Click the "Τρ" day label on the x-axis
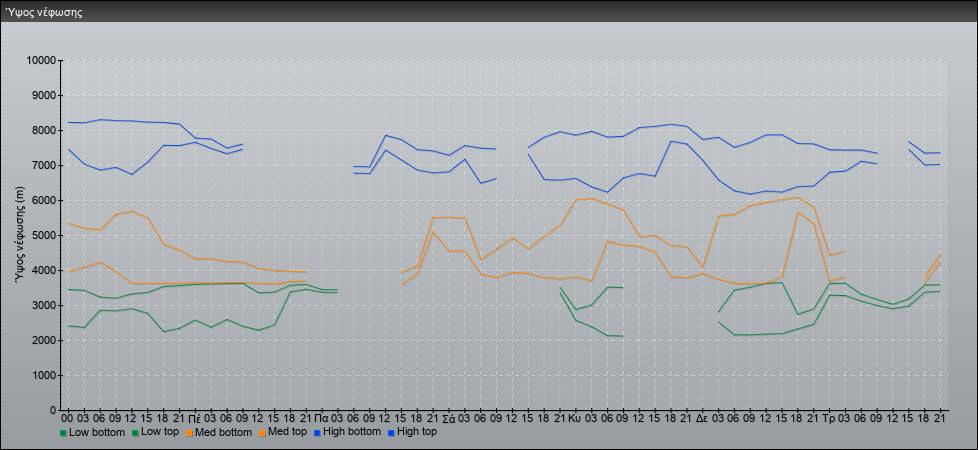This screenshot has height=450, width=978. point(829,418)
